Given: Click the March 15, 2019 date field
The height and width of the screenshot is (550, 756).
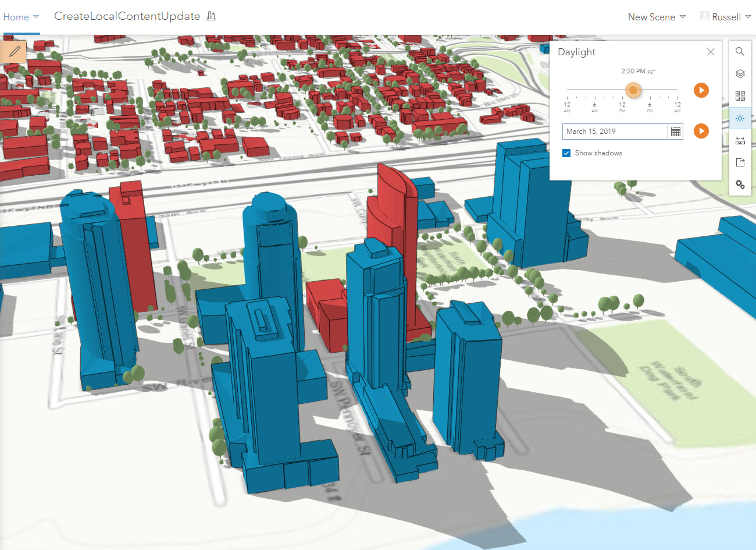Looking at the screenshot, I should [615, 132].
